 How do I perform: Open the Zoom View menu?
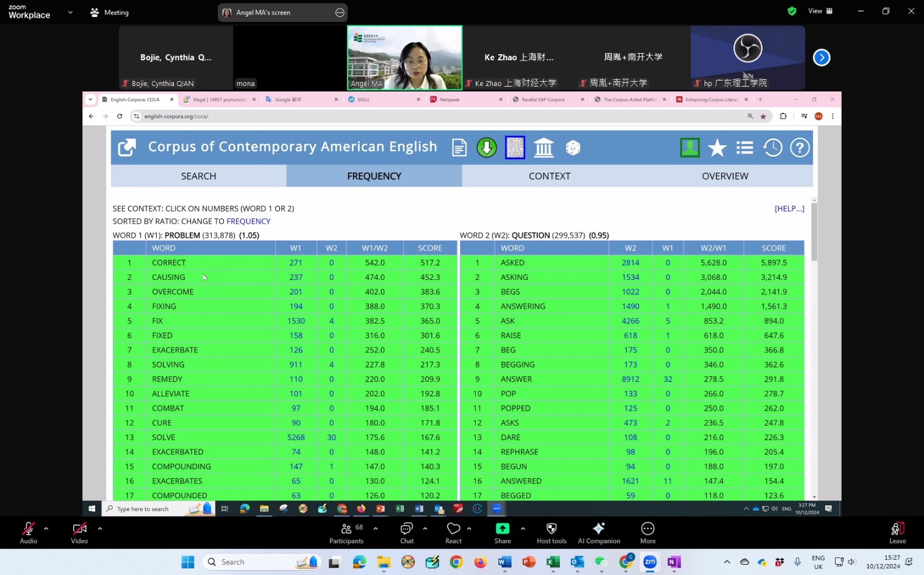tap(820, 11)
